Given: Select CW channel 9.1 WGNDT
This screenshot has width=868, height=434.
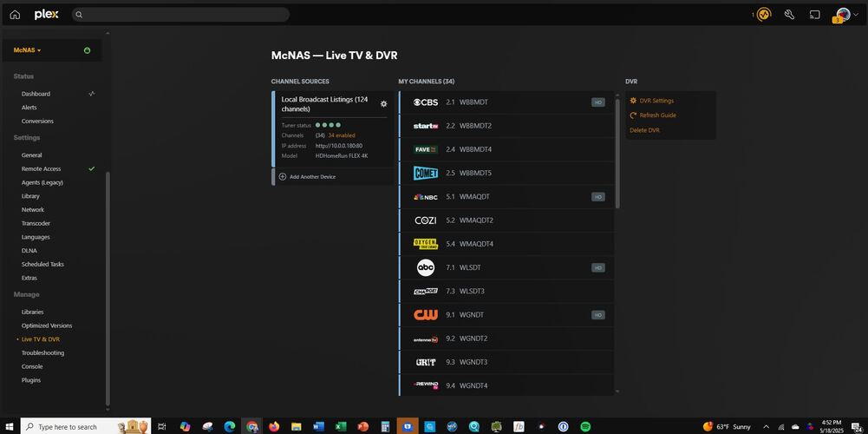Looking at the screenshot, I should (x=506, y=315).
